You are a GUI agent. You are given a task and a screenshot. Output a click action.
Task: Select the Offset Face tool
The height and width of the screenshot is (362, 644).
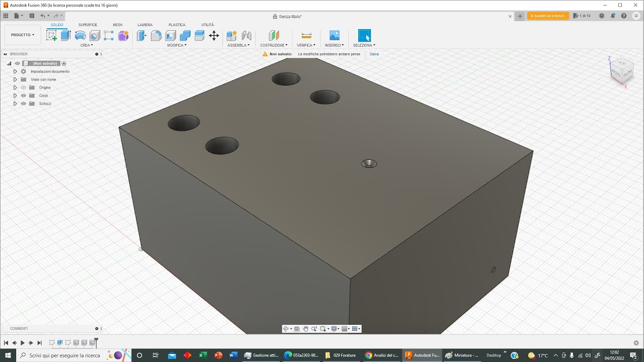point(199,36)
